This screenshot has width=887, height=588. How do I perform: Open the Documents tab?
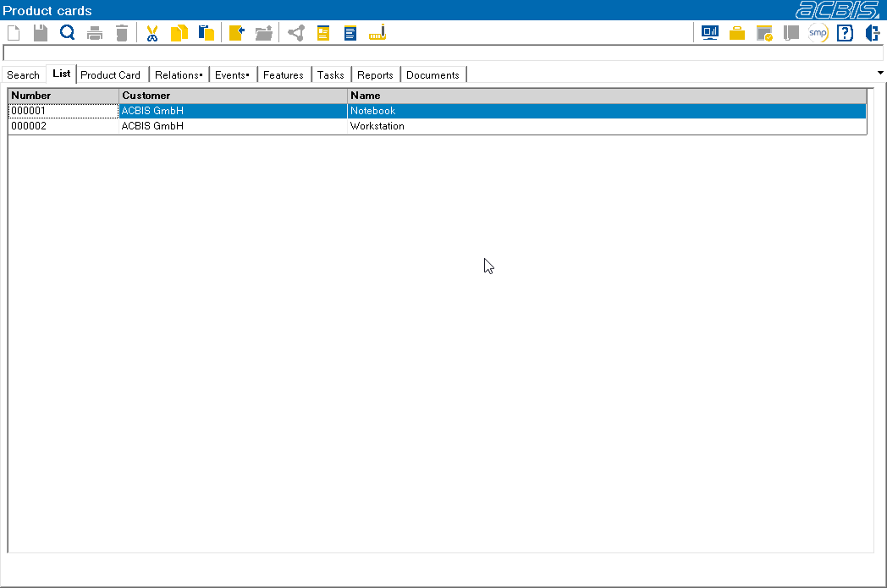432,75
